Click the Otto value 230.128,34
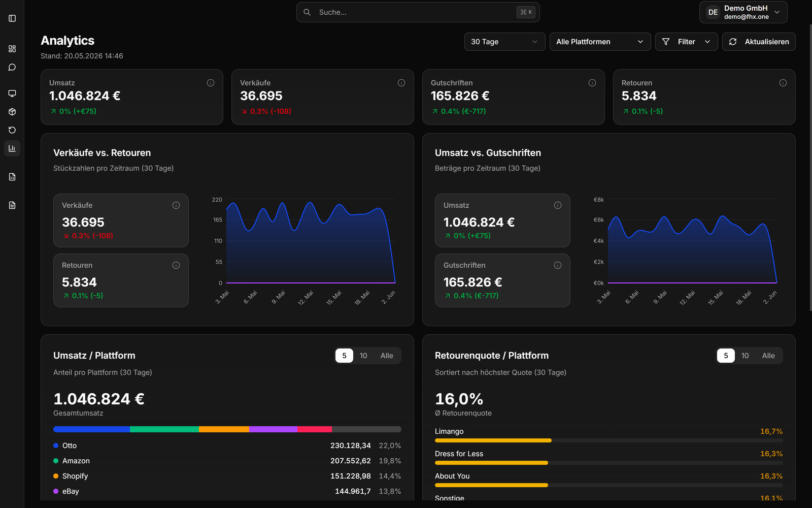The height and width of the screenshot is (508, 812). tap(351, 446)
